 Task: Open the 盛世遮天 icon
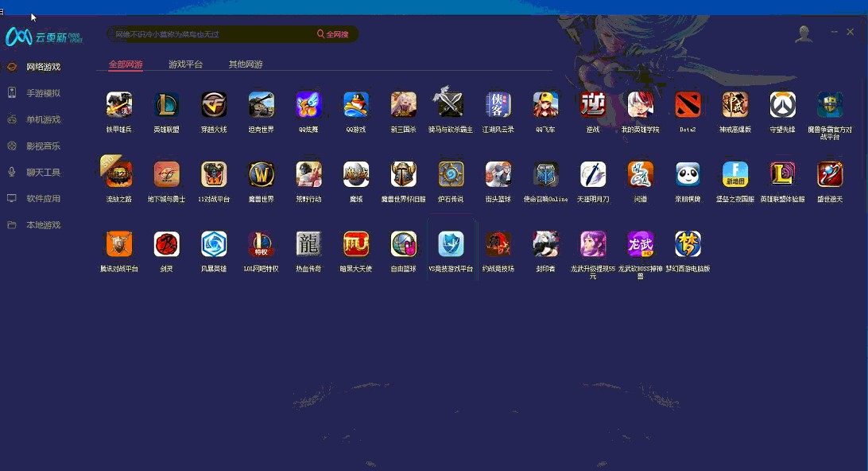[830, 174]
